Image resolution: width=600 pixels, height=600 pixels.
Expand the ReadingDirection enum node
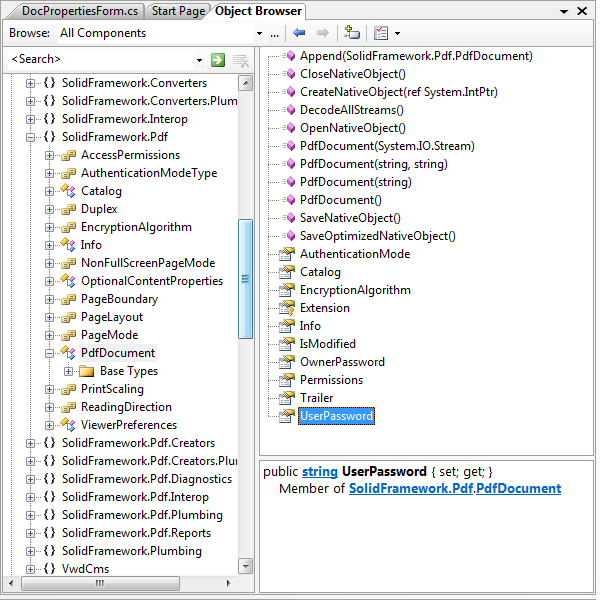pyautogui.click(x=49, y=407)
